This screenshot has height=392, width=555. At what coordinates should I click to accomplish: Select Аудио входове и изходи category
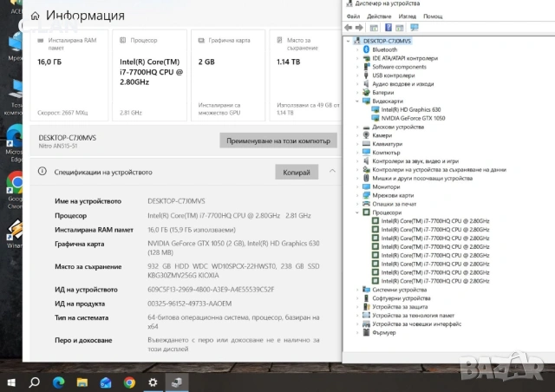click(402, 84)
